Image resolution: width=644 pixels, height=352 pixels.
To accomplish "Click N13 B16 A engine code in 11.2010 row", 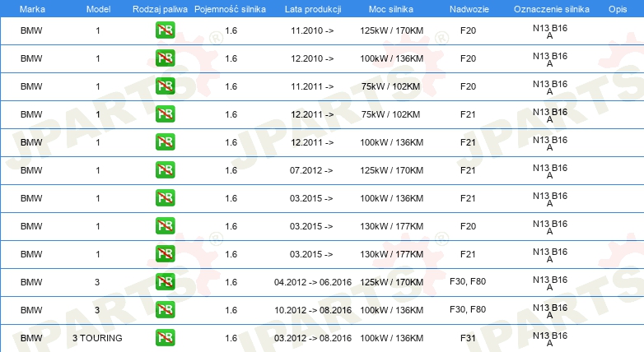I will (x=550, y=31).
